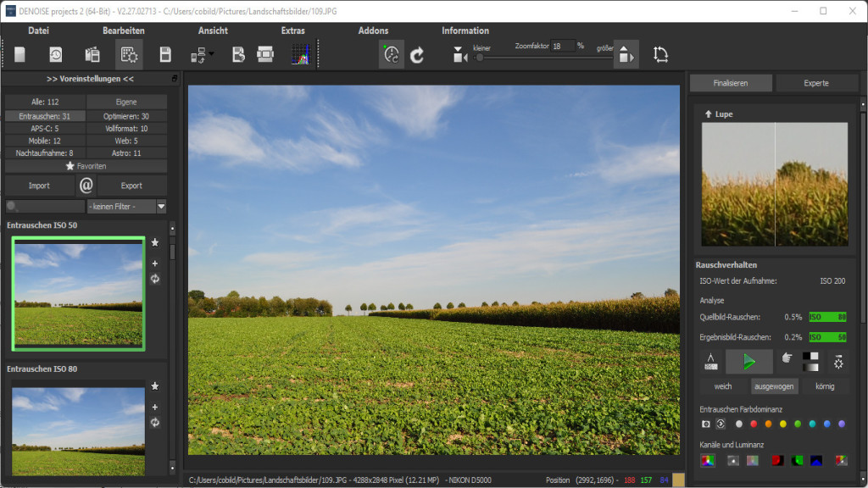This screenshot has height=488, width=868.
Task: Open the batch processing dropdown arrow in toolbar
Action: pos(211,55)
